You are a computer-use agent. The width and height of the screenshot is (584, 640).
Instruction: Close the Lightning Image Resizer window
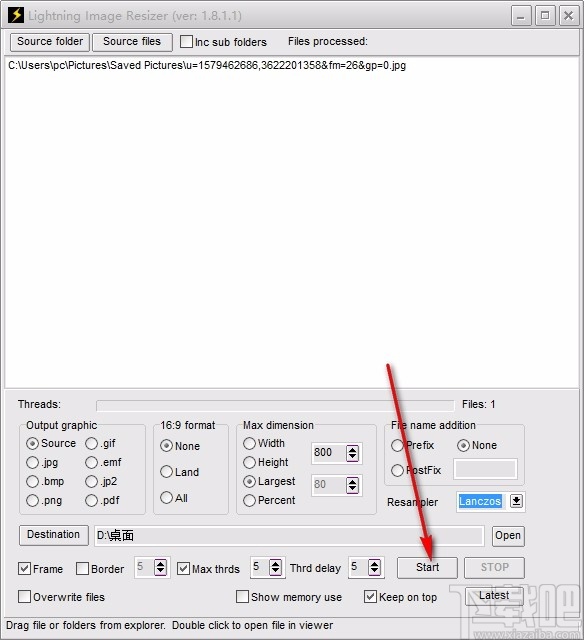coord(568,16)
